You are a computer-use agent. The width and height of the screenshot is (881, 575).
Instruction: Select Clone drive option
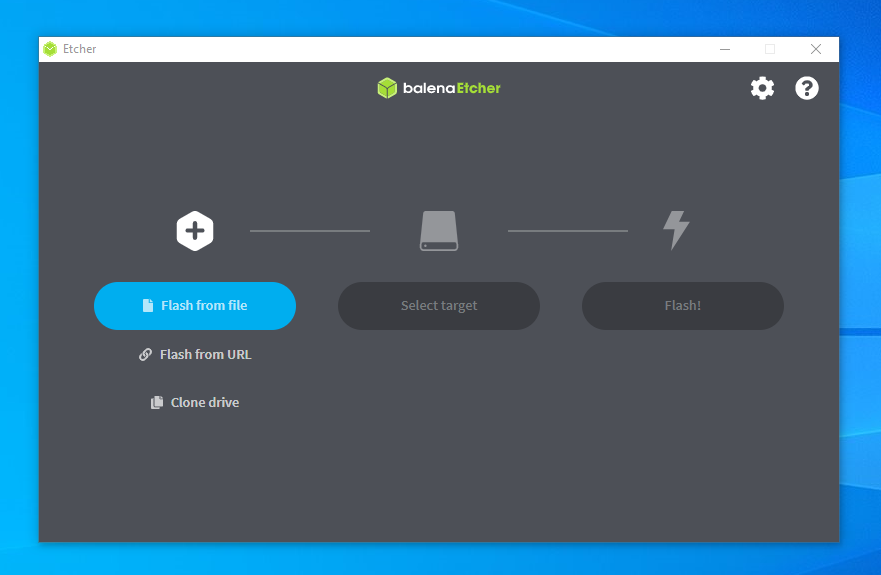pos(195,402)
